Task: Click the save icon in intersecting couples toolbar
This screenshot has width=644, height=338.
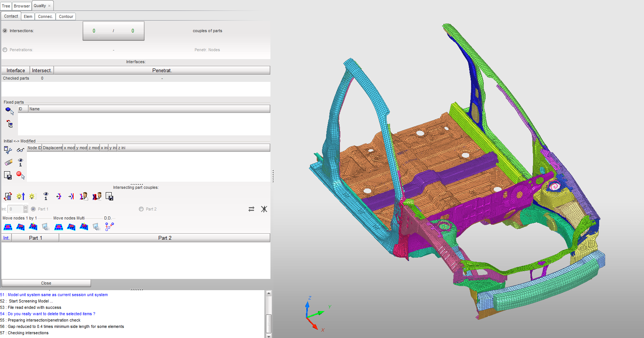Action: (x=109, y=196)
